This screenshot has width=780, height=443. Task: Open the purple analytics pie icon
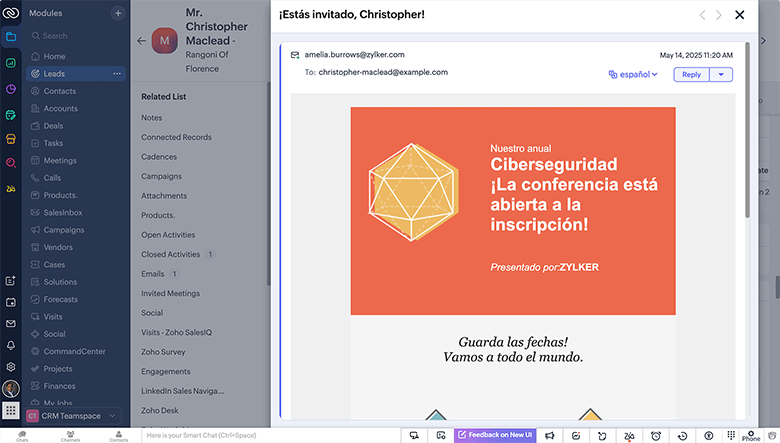[10, 89]
